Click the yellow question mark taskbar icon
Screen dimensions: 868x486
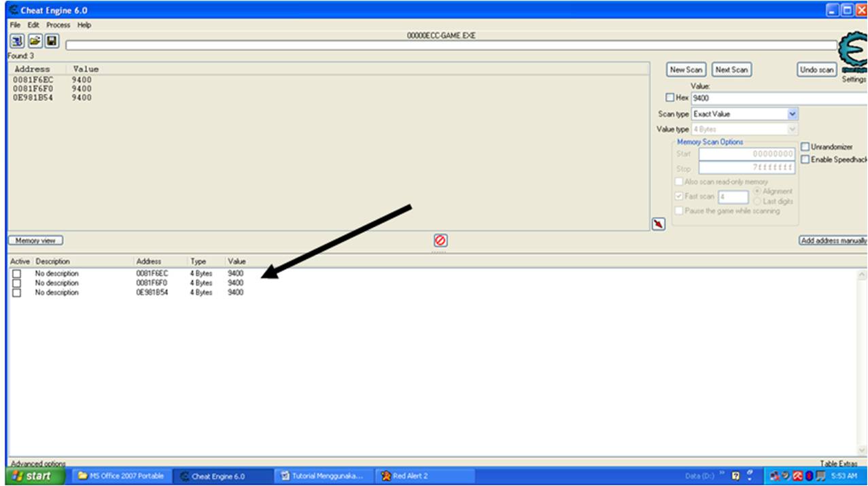[735, 476]
